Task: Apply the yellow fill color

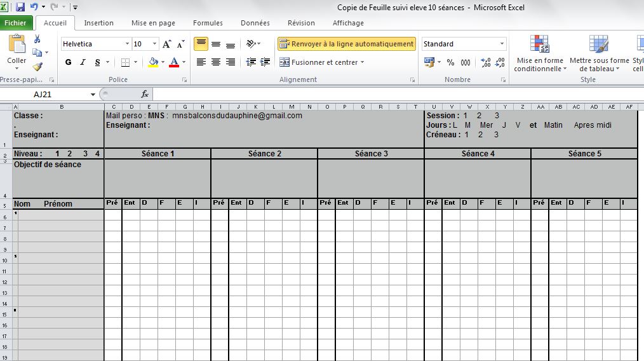Action: click(152, 62)
